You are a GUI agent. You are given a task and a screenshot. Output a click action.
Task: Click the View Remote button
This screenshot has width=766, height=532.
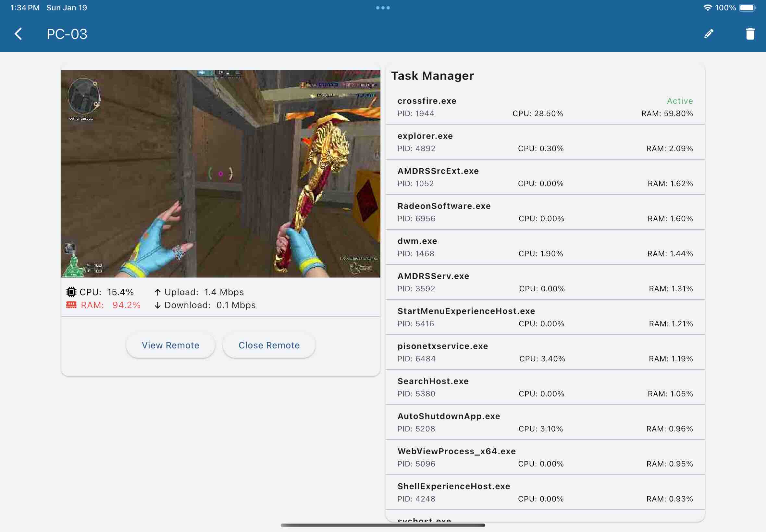[170, 345]
